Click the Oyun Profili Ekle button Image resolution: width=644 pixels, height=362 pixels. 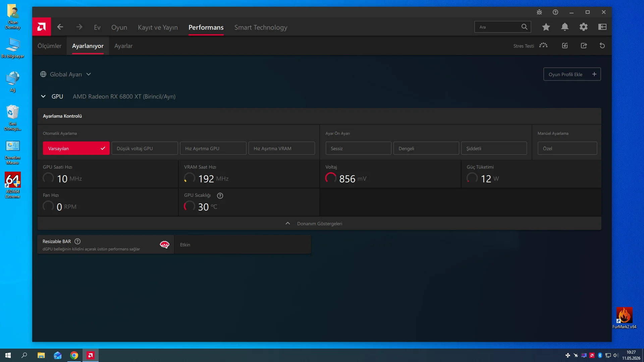[x=572, y=74]
